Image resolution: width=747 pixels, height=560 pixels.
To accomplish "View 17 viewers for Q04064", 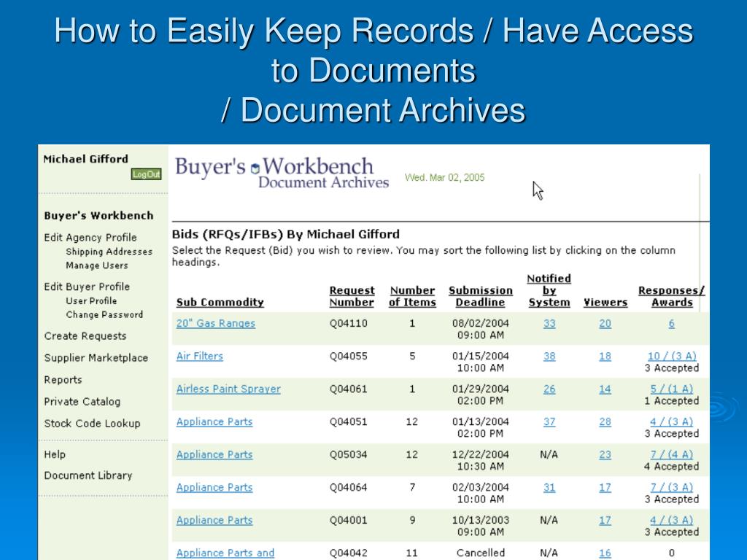I will [x=605, y=488].
